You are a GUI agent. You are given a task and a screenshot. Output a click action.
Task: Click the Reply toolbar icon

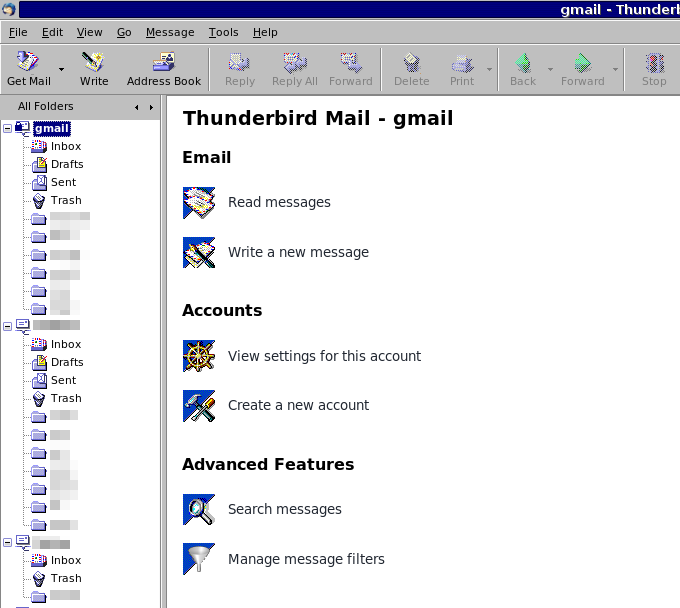240,62
